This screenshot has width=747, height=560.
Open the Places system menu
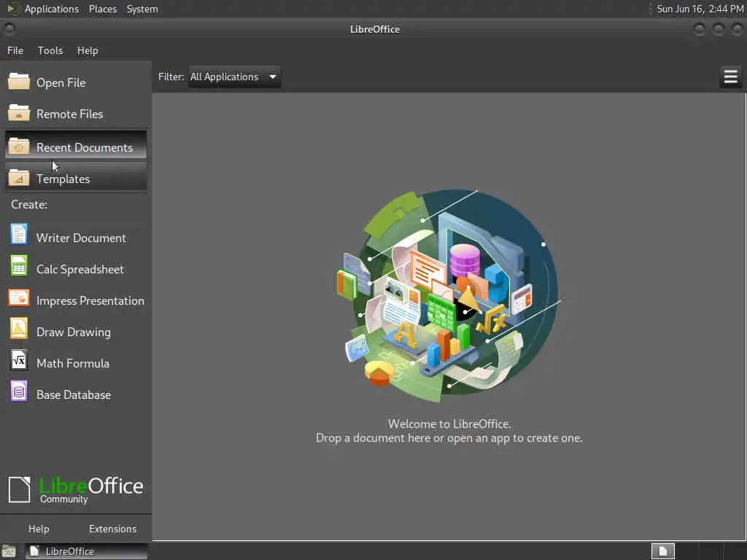[103, 9]
